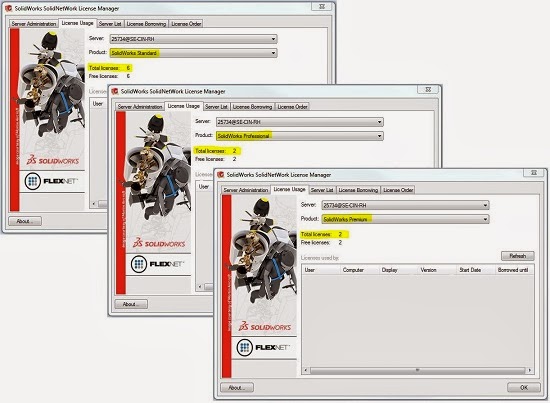Open SolidWorks Professional product dropdown

point(300,136)
